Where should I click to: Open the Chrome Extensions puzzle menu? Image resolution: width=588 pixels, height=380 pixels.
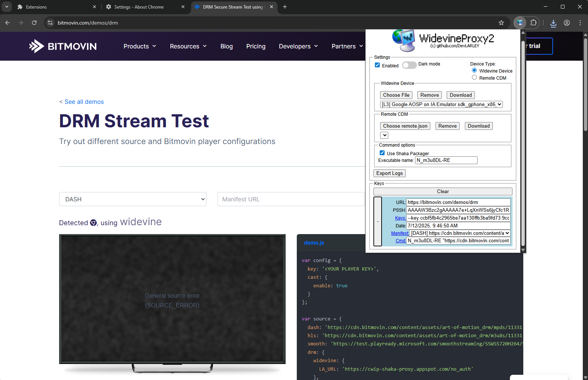[533, 23]
